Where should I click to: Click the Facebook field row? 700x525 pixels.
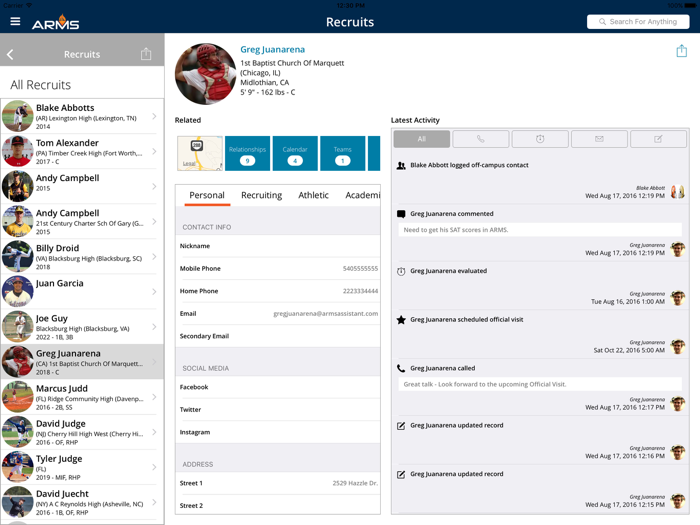278,387
